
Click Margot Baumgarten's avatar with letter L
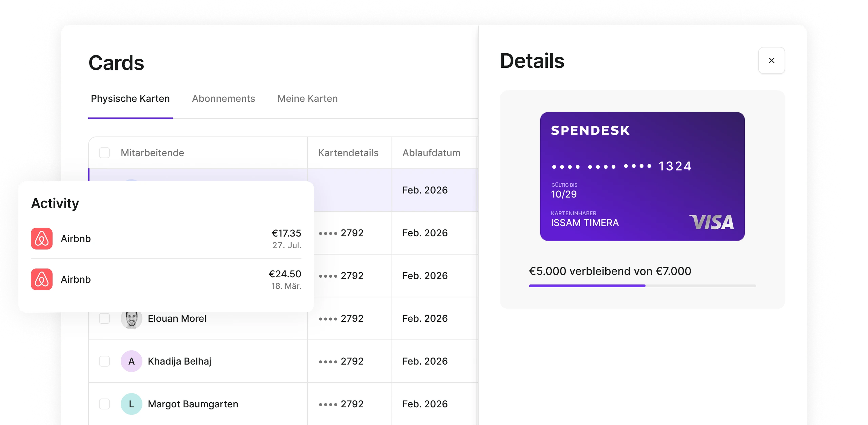131,404
